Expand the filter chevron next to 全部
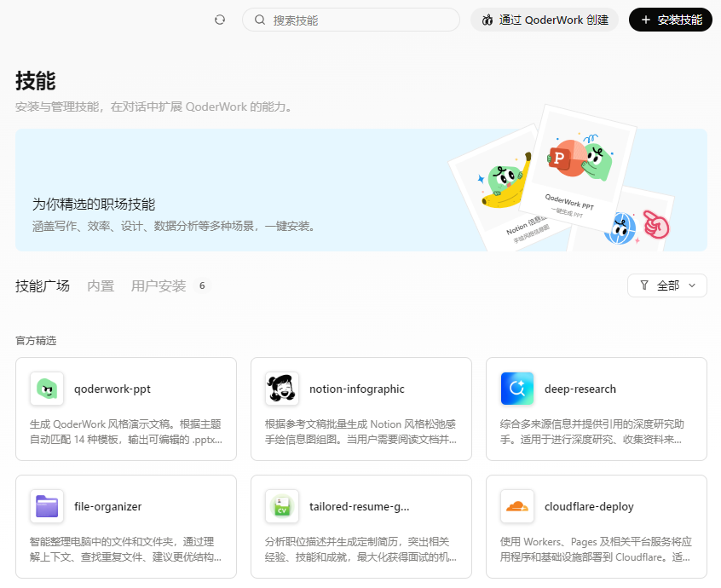 tap(692, 285)
